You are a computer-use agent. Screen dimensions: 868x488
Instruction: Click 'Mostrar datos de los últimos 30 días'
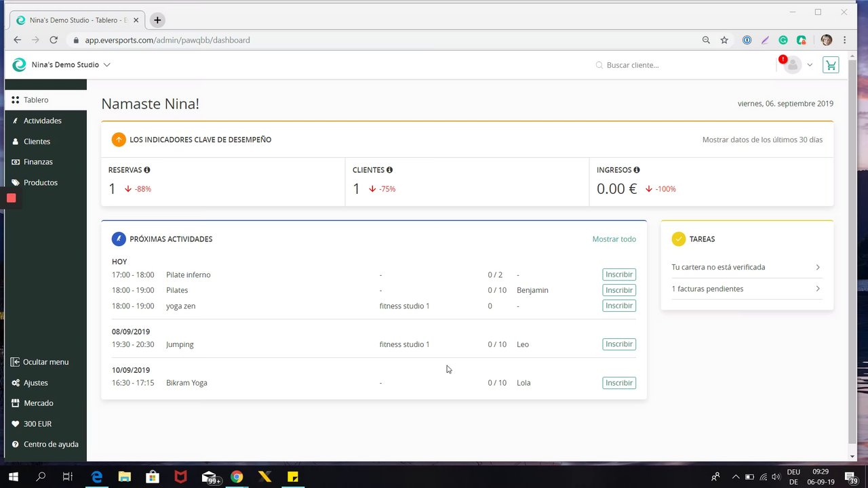tap(762, 140)
